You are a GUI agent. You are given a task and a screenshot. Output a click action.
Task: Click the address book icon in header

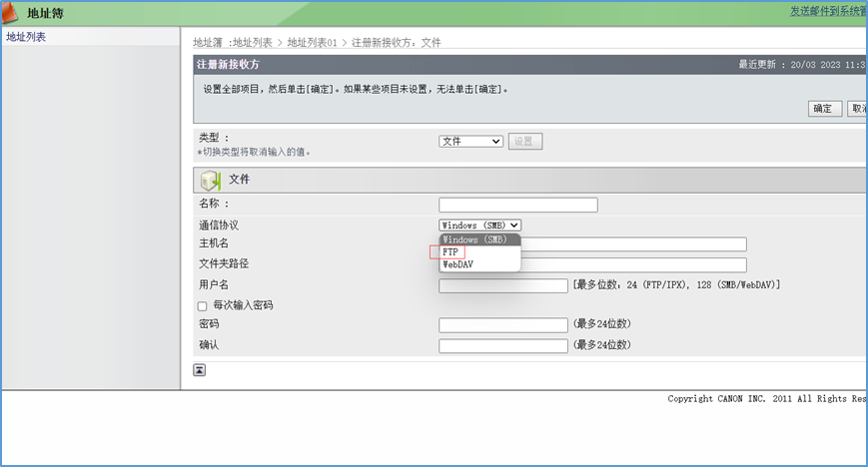pos(12,12)
